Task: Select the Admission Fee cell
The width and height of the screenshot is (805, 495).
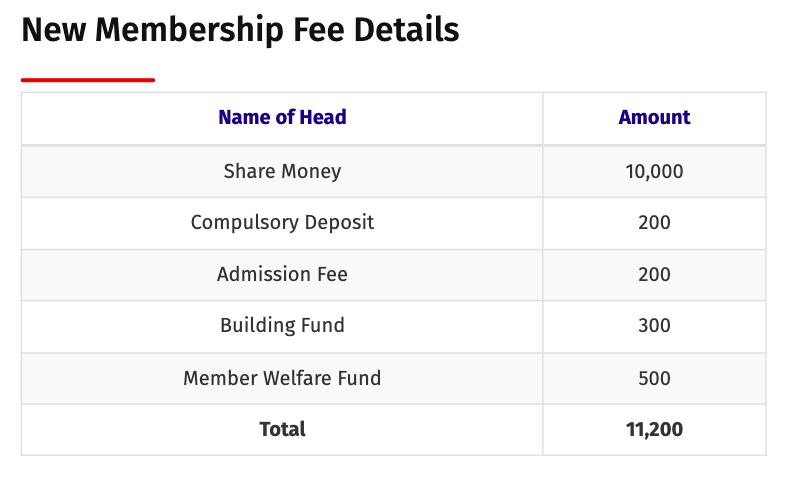Action: pos(282,274)
